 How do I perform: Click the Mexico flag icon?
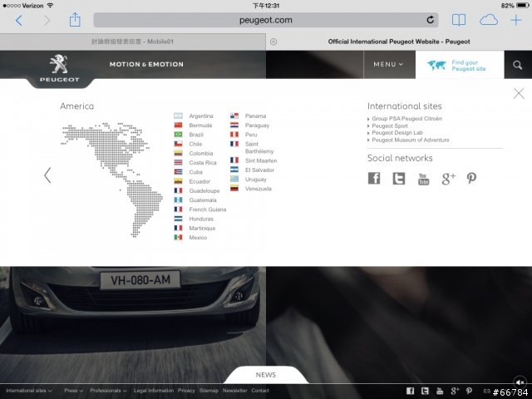point(178,238)
